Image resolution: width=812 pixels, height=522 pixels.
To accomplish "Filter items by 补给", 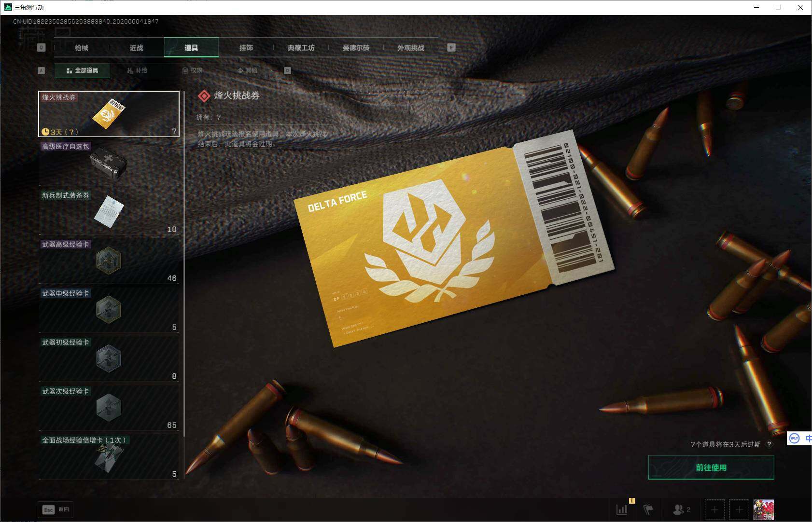I will pyautogui.click(x=137, y=70).
